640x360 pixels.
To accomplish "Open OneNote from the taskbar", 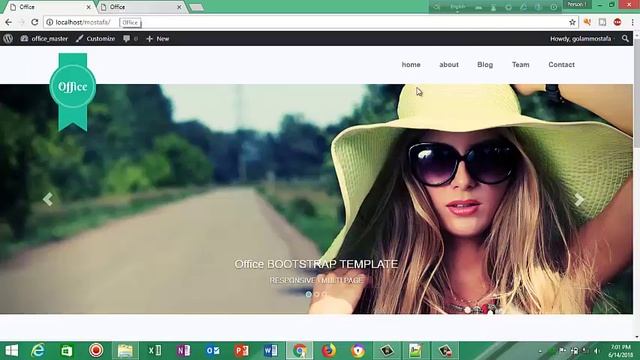I will point(184,351).
